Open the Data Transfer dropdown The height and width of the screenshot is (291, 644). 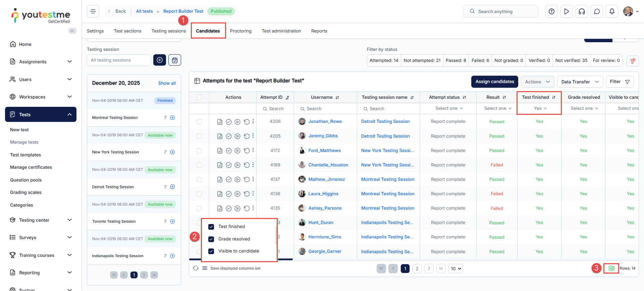coord(580,82)
